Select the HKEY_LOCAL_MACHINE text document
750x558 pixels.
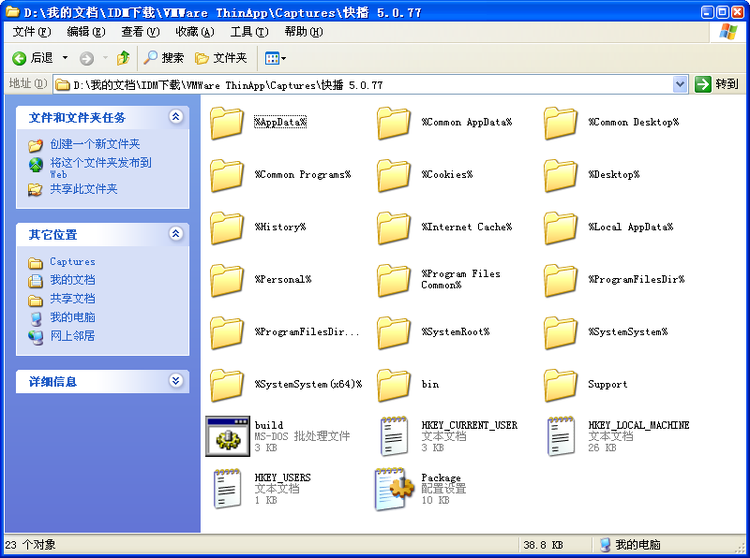(561, 436)
